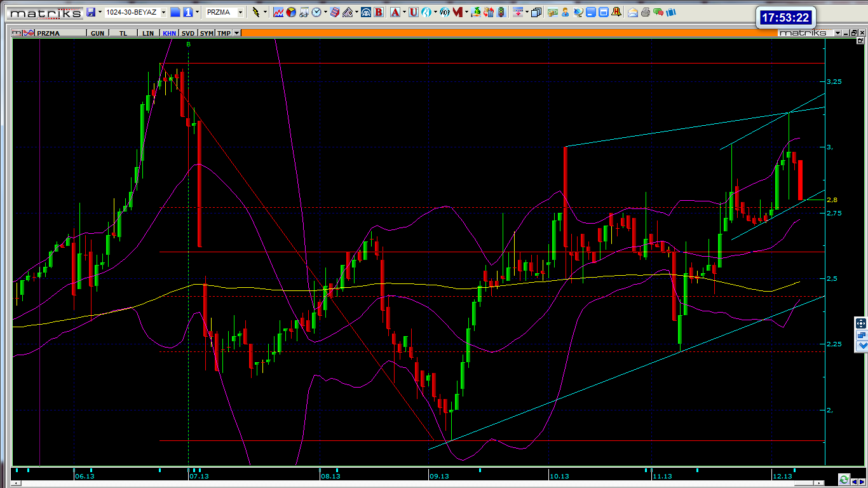Toggle the KHN chart option
Viewport: 868px width, 488px height.
[169, 33]
